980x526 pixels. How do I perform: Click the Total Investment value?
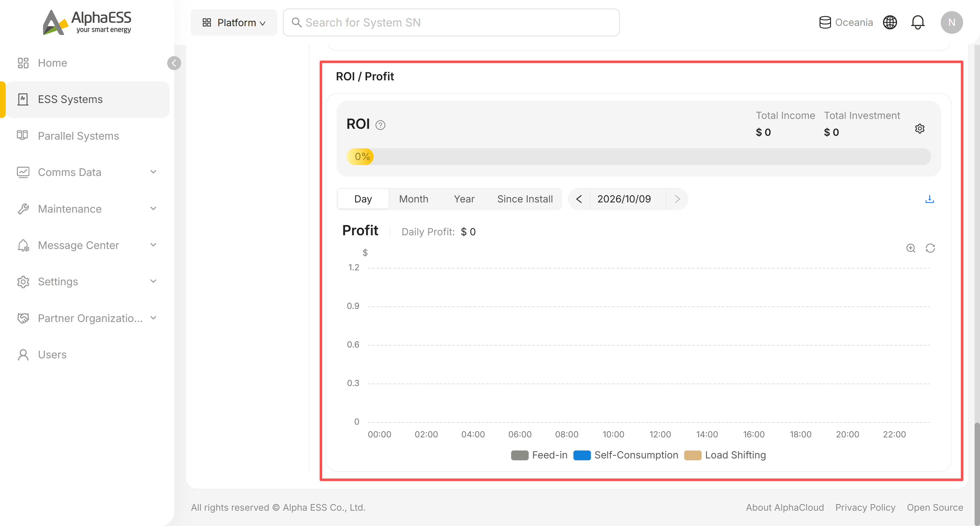pos(831,132)
